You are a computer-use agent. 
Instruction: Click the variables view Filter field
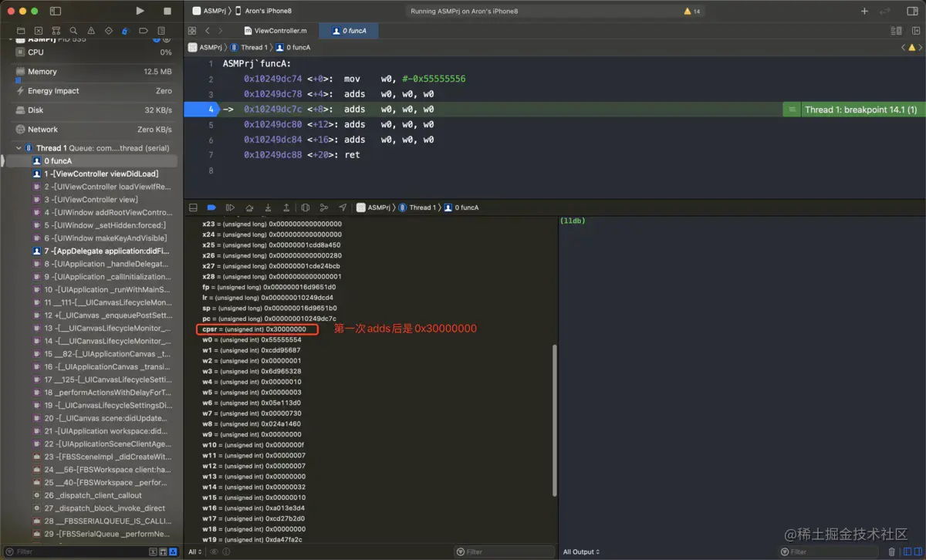(x=503, y=552)
